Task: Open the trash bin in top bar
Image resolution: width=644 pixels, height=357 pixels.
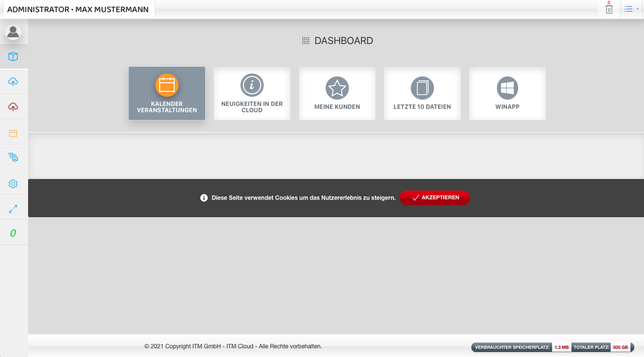Action: [x=609, y=9]
